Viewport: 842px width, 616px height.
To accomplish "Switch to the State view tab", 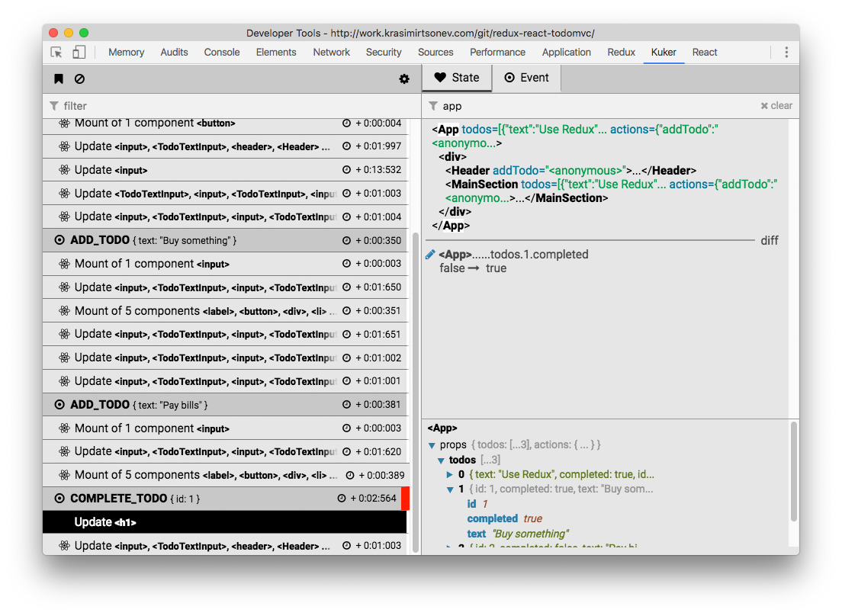I will 457,78.
